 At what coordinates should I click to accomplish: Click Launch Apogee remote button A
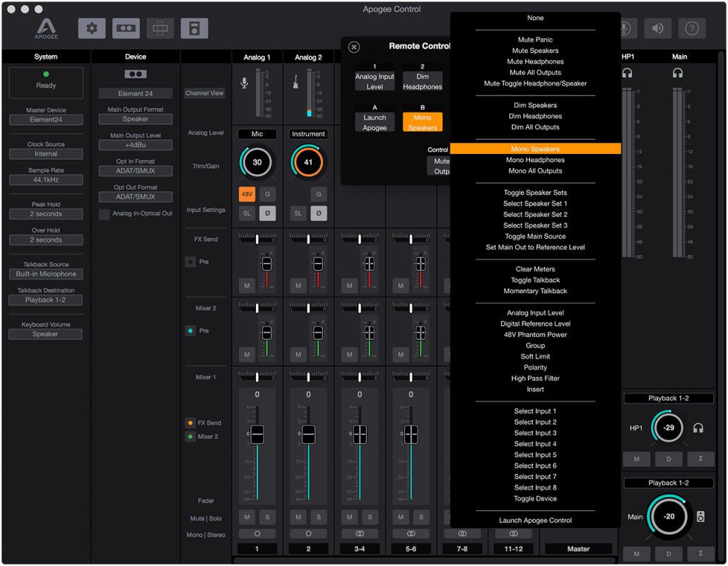pos(375,122)
